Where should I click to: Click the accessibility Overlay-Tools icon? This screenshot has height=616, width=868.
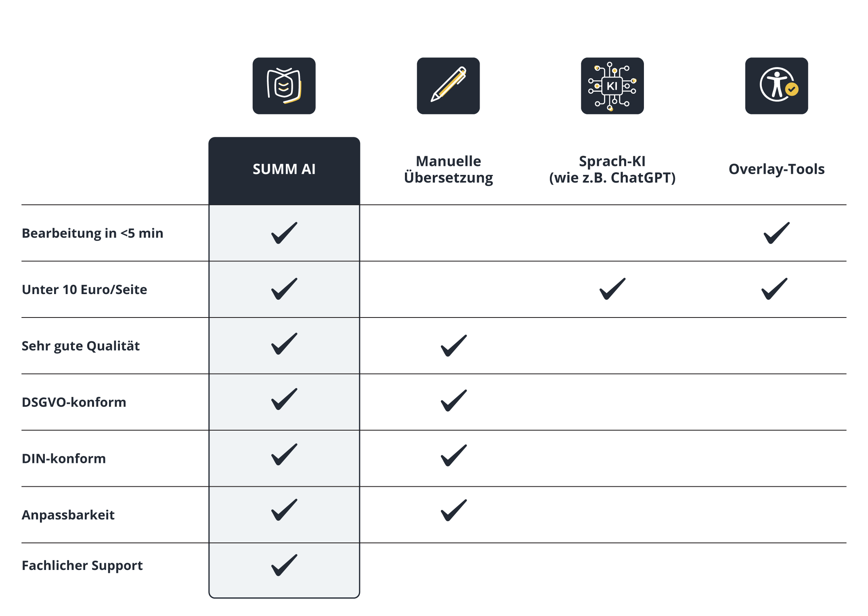click(x=776, y=86)
